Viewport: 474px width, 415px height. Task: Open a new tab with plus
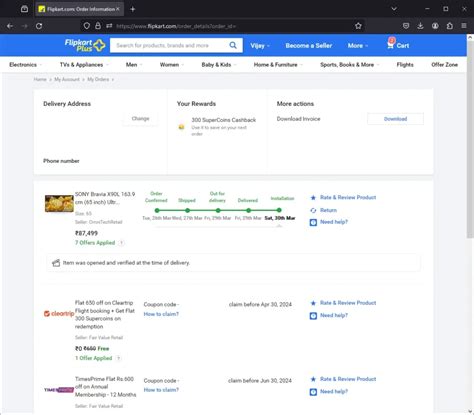[x=133, y=9]
